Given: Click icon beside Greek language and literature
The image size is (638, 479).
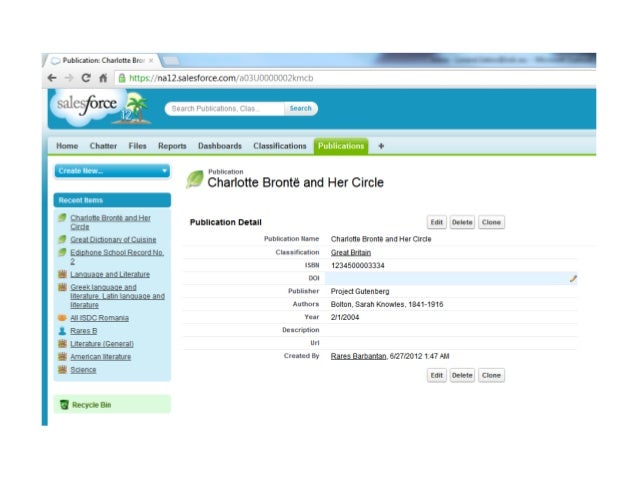Looking at the screenshot, I should pyautogui.click(x=62, y=287).
